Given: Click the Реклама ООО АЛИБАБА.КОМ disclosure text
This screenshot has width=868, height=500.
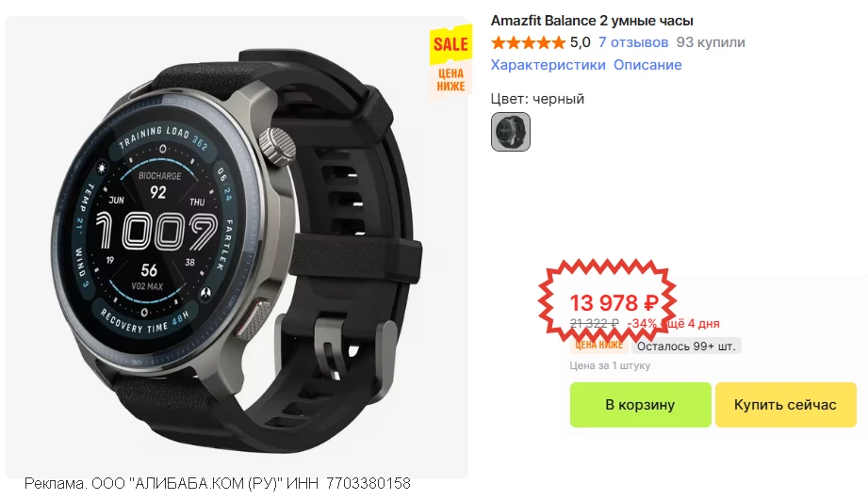Looking at the screenshot, I should [218, 483].
